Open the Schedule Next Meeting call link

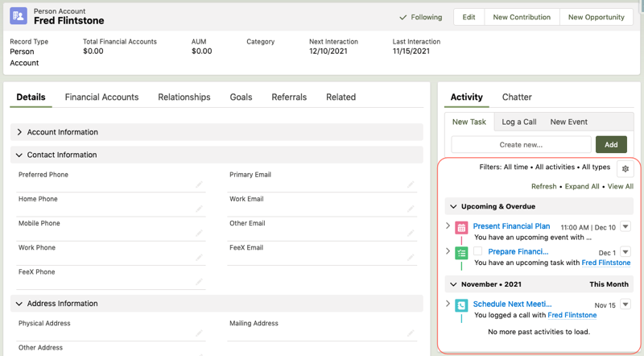click(512, 304)
